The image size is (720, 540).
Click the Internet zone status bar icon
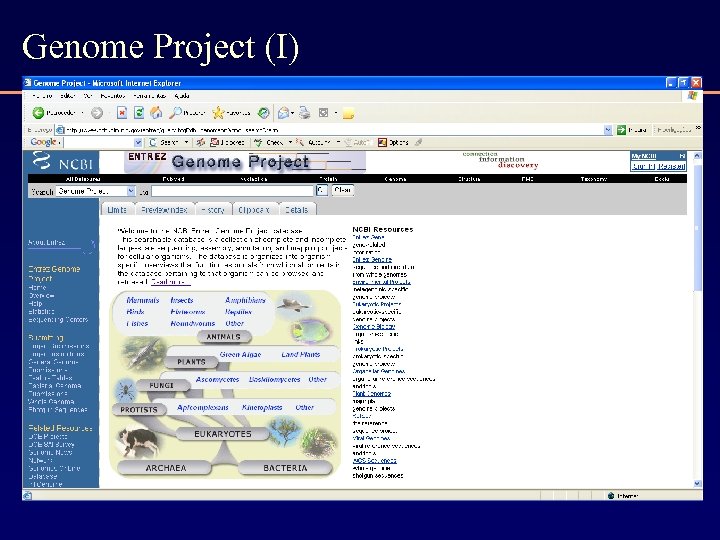[x=611, y=496]
